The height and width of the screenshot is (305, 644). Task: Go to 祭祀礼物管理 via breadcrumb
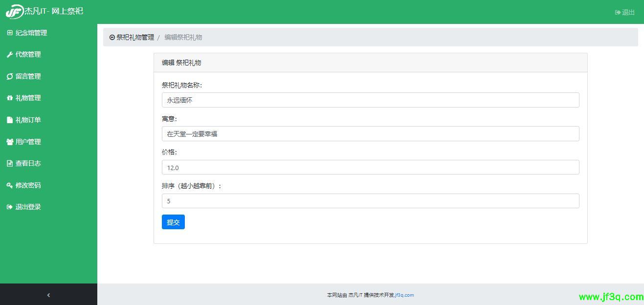tap(135, 37)
